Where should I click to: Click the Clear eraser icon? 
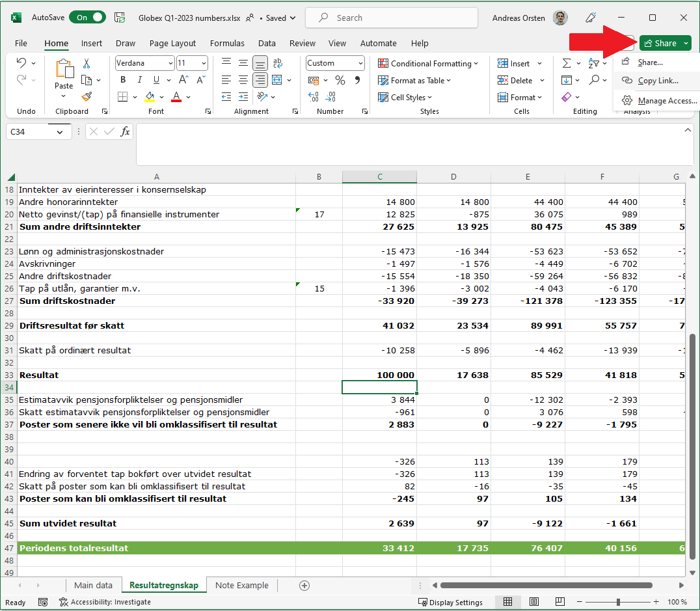(x=567, y=96)
